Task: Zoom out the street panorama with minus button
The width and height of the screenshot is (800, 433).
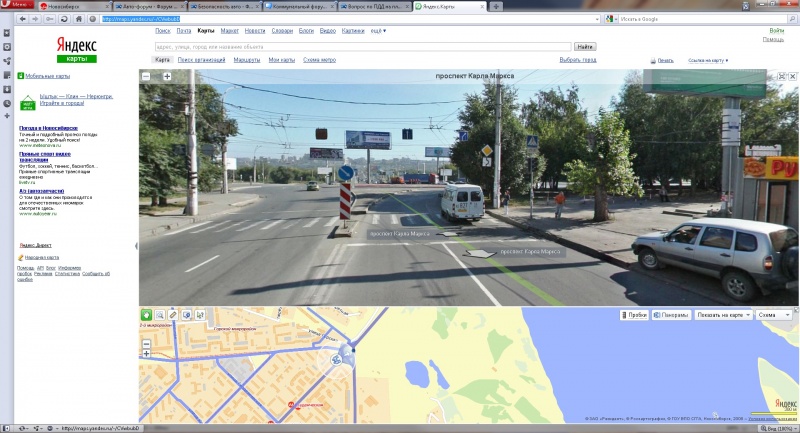Action: 145,76
